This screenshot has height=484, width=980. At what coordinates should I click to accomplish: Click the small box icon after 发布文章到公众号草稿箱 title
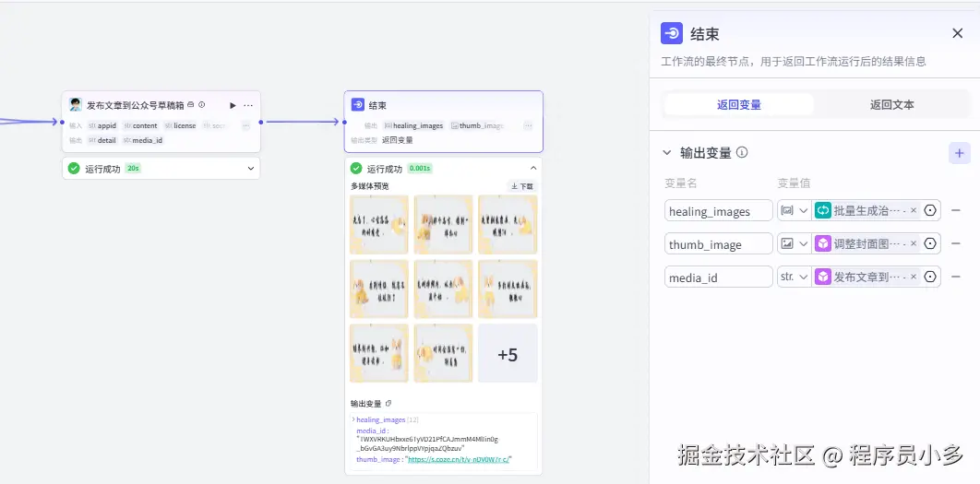[191, 105]
